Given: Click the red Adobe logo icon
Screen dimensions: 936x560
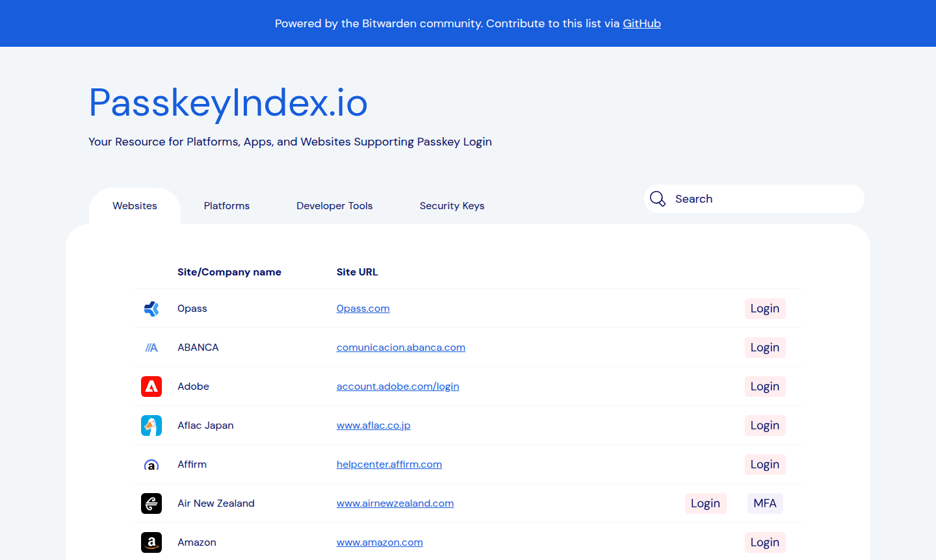Looking at the screenshot, I should [151, 387].
